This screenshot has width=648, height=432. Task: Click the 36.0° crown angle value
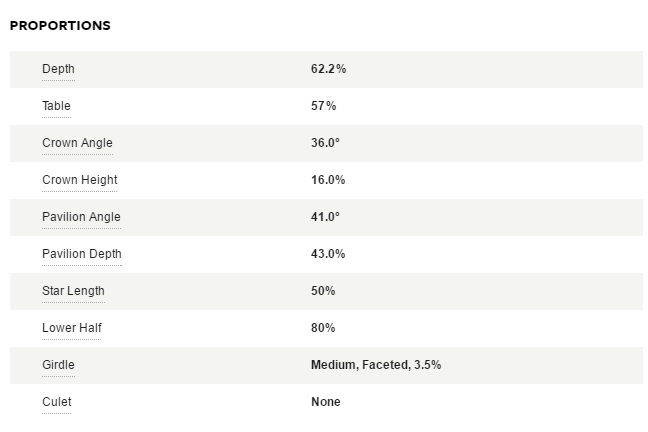tap(325, 143)
